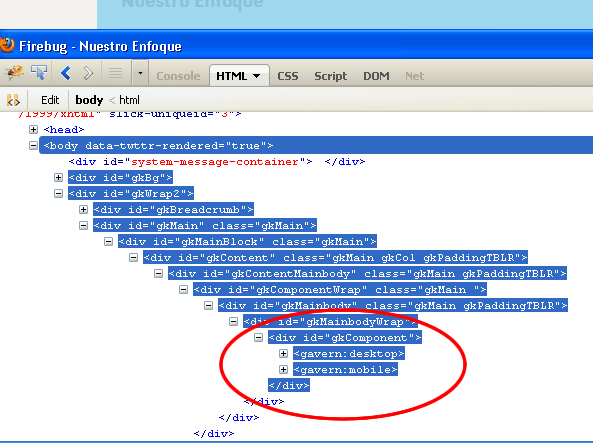The image size is (593, 443).
Task: Select the div id gkBg row
Action: [x=121, y=177]
